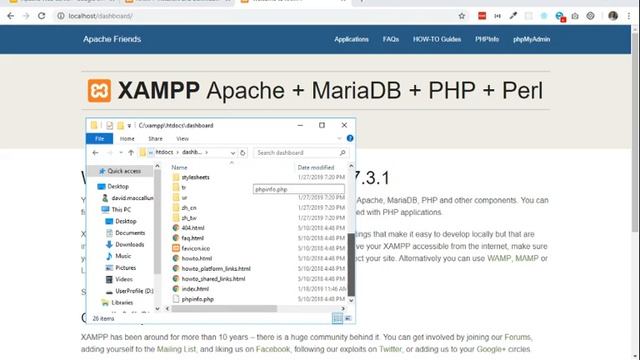
Task: Open recent locations dropdown arrow
Action: [x=121, y=153]
